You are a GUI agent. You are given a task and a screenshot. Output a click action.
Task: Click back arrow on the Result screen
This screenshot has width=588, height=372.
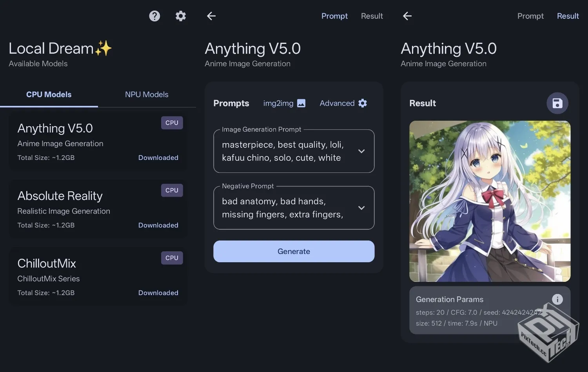(x=407, y=16)
